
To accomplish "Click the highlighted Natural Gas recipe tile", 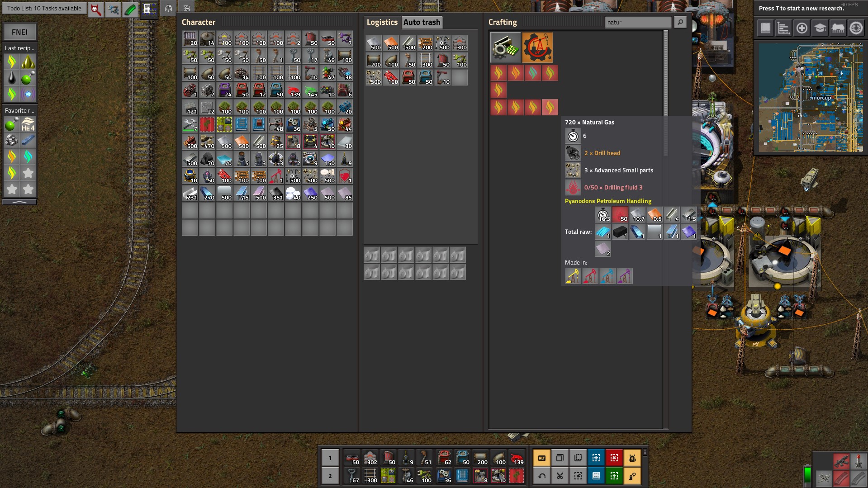I will tap(550, 107).
